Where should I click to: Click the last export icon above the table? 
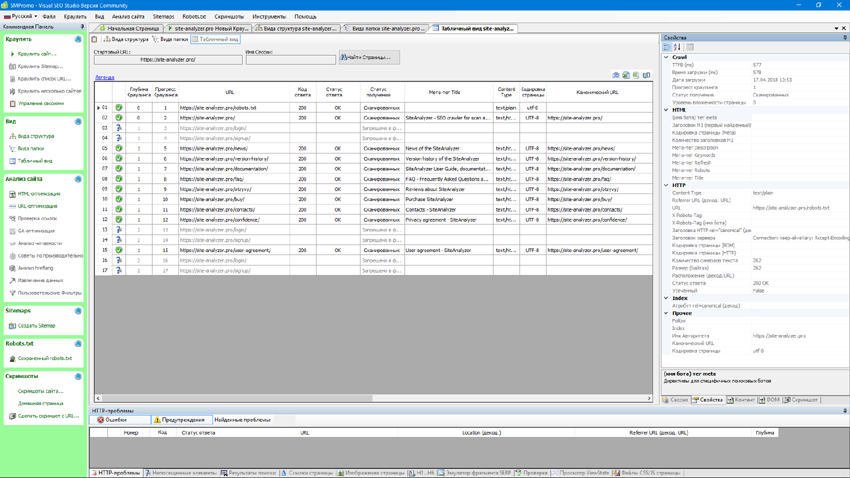click(x=647, y=75)
